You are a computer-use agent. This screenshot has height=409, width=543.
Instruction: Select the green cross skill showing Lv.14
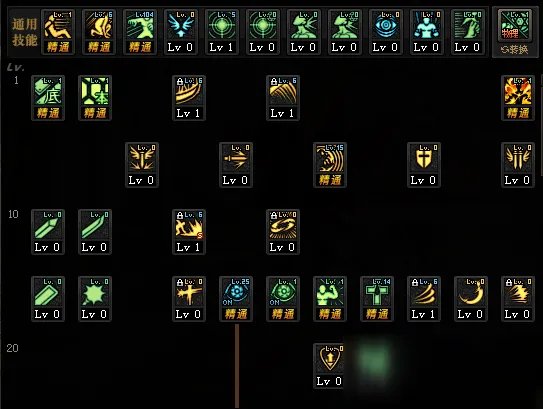click(377, 299)
